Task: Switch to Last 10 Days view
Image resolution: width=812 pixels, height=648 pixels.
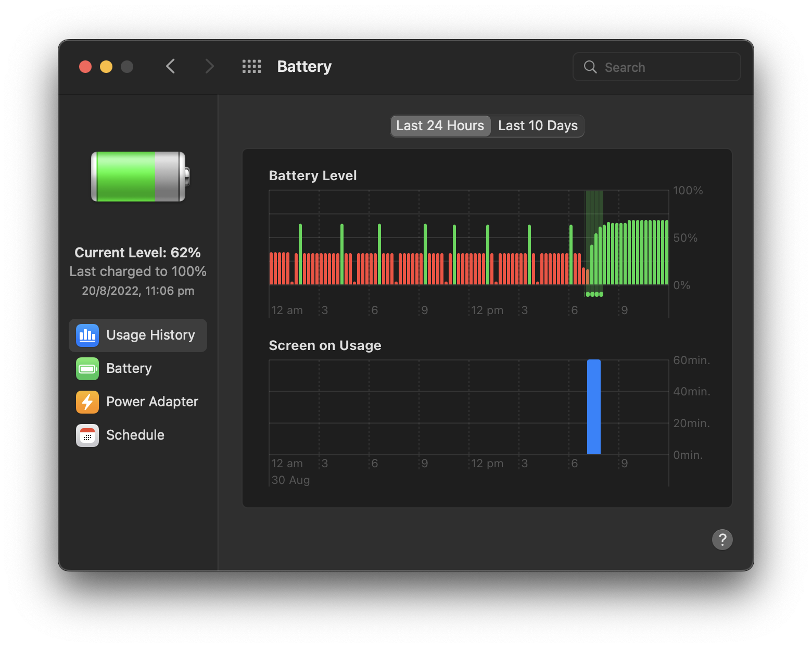Action: click(x=538, y=126)
